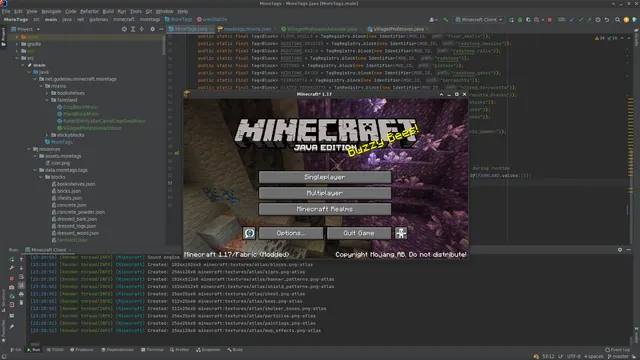Open the Tools menu
This screenshot has width=640, height=360.
point(136,11)
